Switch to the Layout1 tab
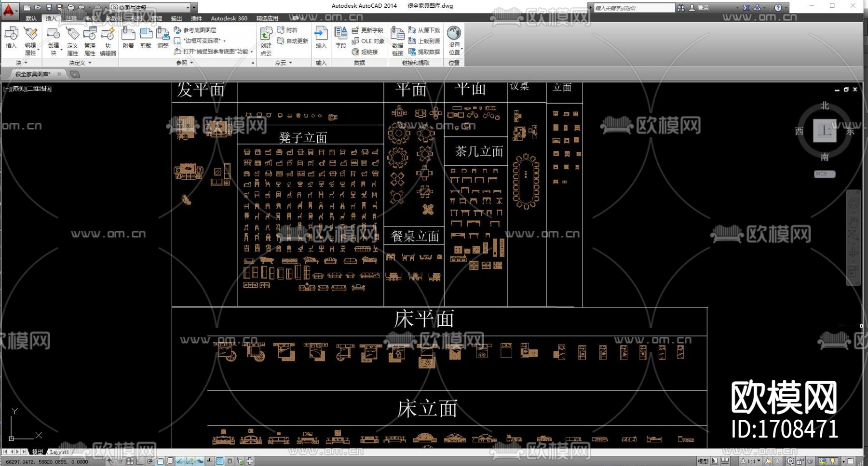 [x=59, y=452]
